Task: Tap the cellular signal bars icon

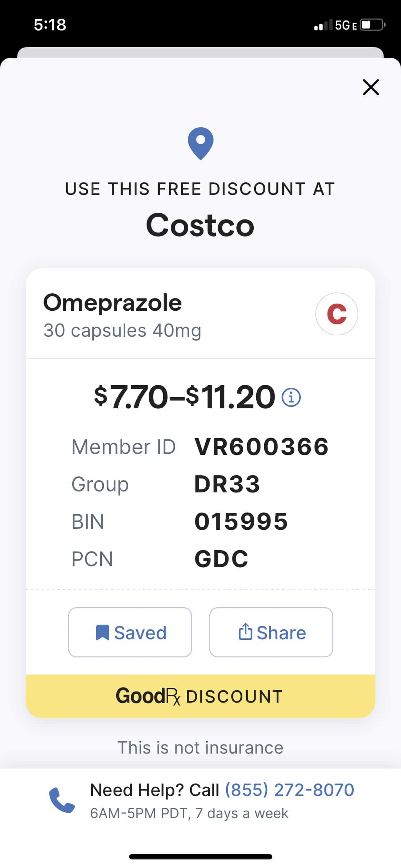Action: (x=323, y=25)
